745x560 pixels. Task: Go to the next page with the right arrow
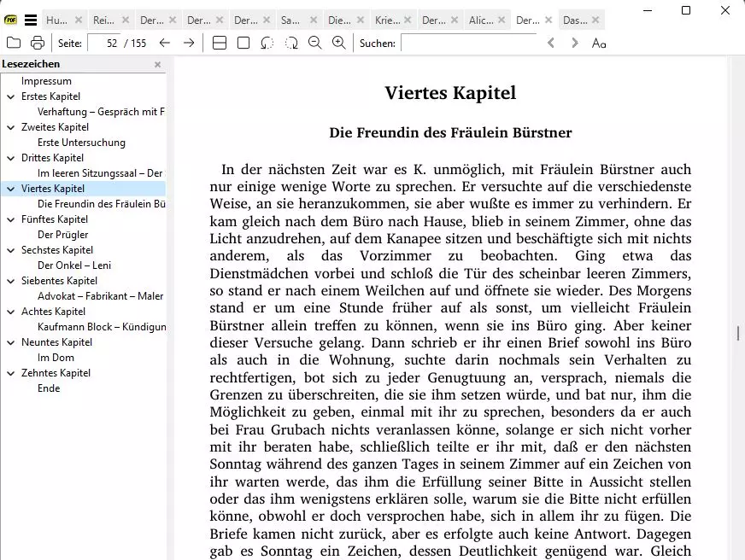tap(188, 42)
